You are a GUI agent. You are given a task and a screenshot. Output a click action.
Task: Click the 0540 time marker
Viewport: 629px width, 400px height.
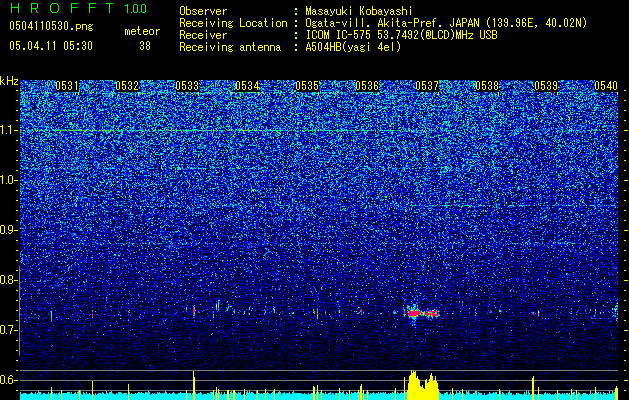tap(606, 86)
